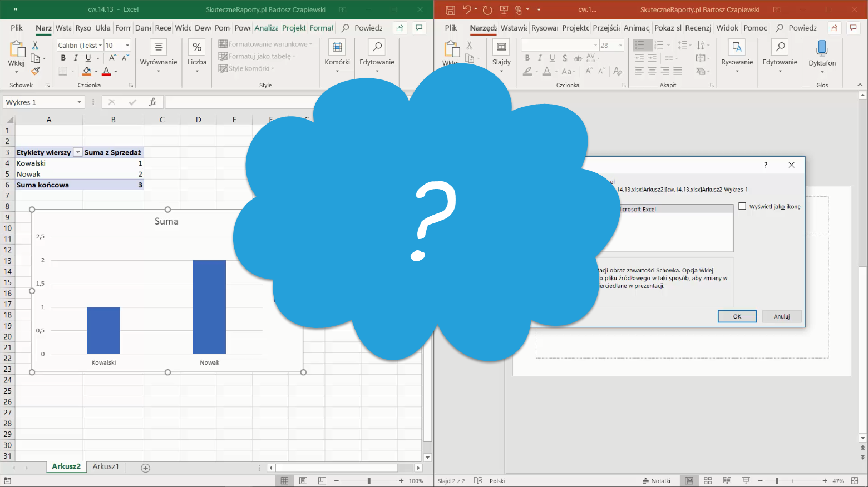Open the Etykiety wierszy filter dropdown
Viewport: 868px width, 487px height.
pyautogui.click(x=78, y=152)
